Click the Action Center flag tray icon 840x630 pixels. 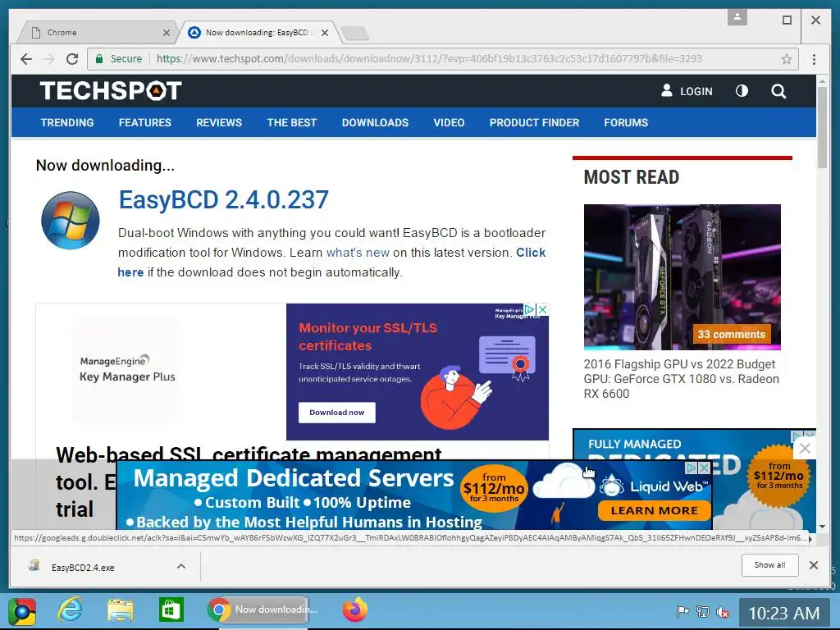(x=682, y=611)
